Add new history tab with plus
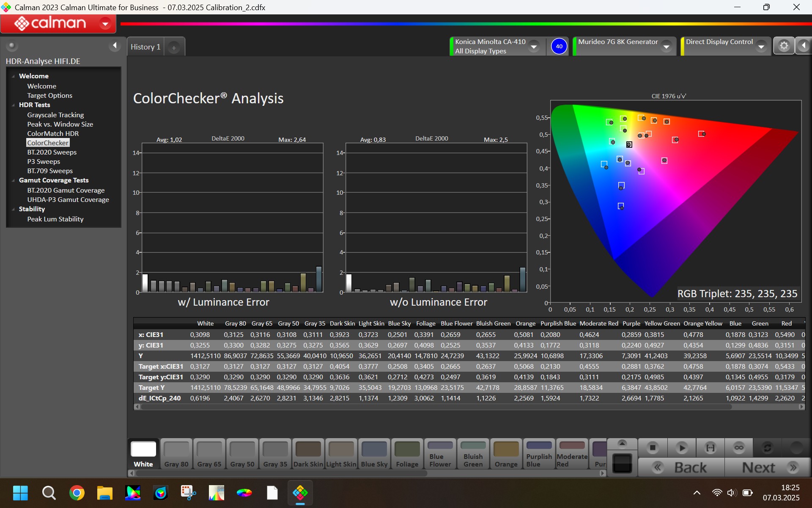 174,47
